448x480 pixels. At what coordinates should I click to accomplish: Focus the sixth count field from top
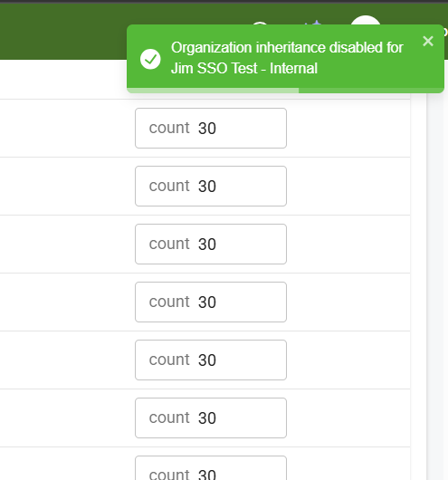tap(211, 418)
